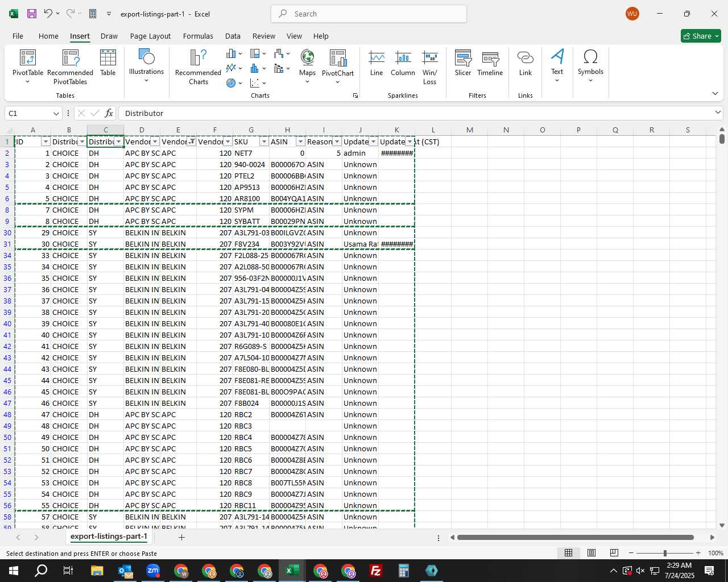Screen dimensions: 728x582
Task: Add a new sheet with the plus button
Action: pos(181,537)
